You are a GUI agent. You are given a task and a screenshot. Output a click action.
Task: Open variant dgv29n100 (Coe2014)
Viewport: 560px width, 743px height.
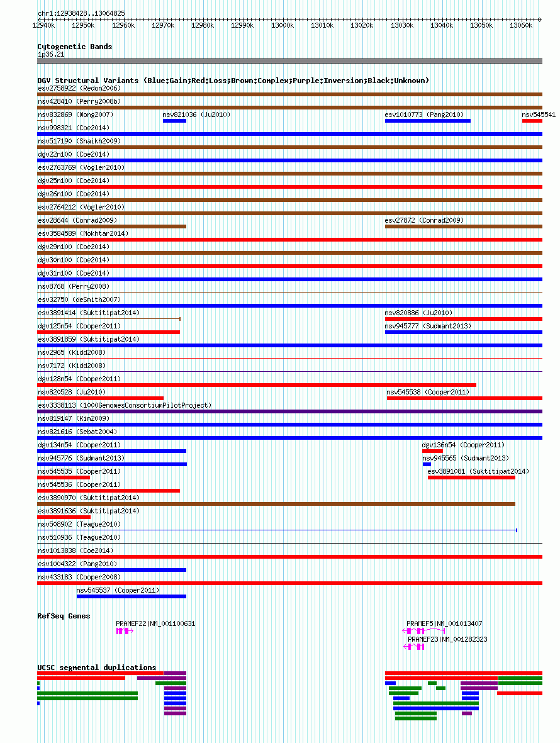(x=74, y=247)
